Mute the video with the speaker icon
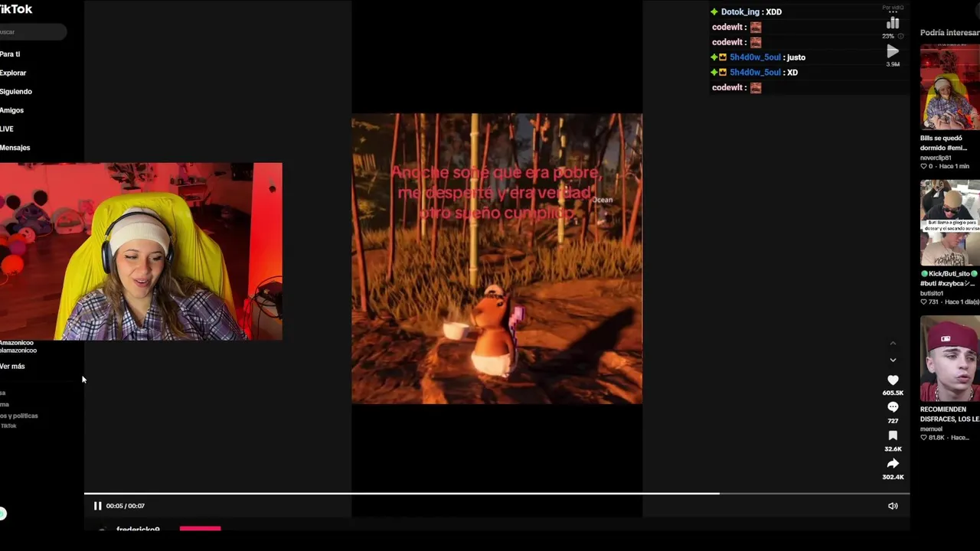Image resolution: width=980 pixels, height=551 pixels. click(893, 506)
